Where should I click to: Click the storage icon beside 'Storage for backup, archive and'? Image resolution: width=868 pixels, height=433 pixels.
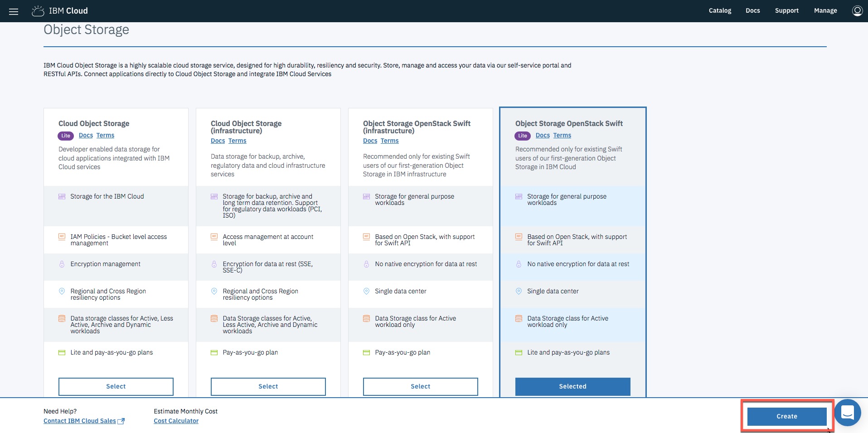[x=214, y=196]
